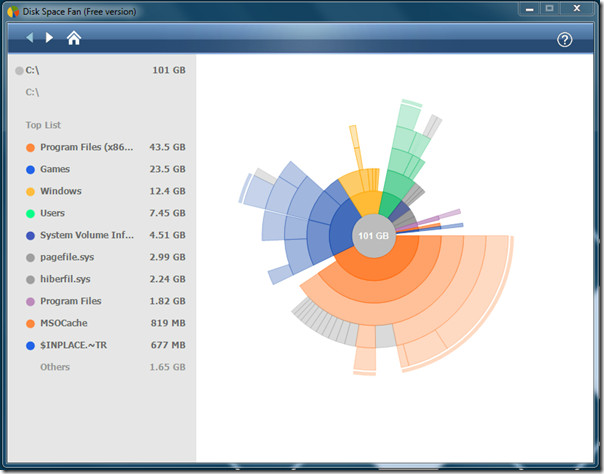The height and width of the screenshot is (474, 604).
Task: Click the back navigation arrow
Action: 30,38
